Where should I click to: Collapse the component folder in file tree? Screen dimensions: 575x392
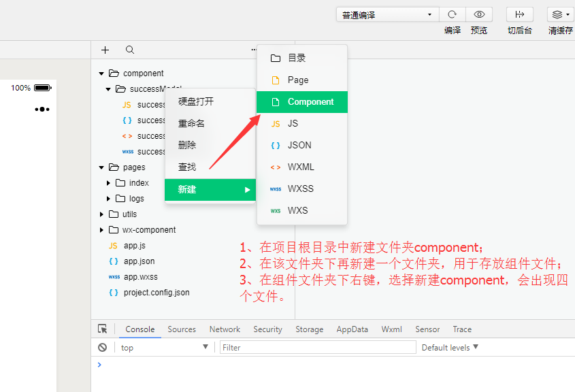(101, 73)
